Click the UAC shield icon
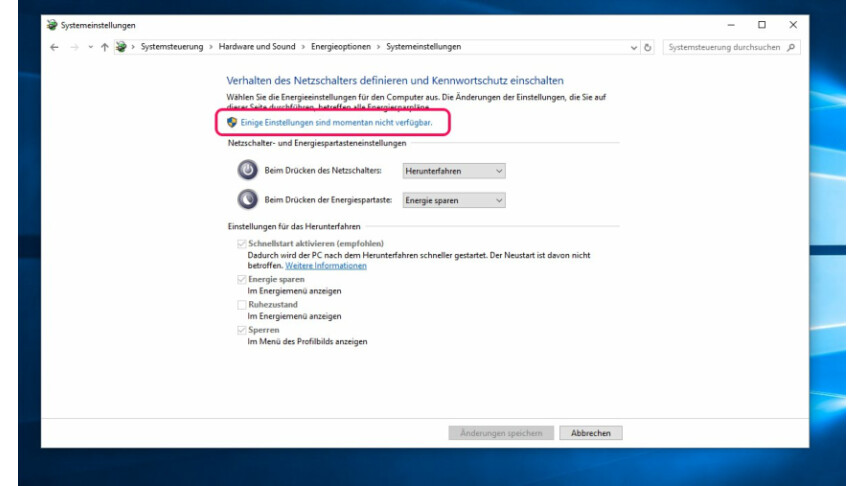Screen dimensions: 864x486 tap(232, 122)
